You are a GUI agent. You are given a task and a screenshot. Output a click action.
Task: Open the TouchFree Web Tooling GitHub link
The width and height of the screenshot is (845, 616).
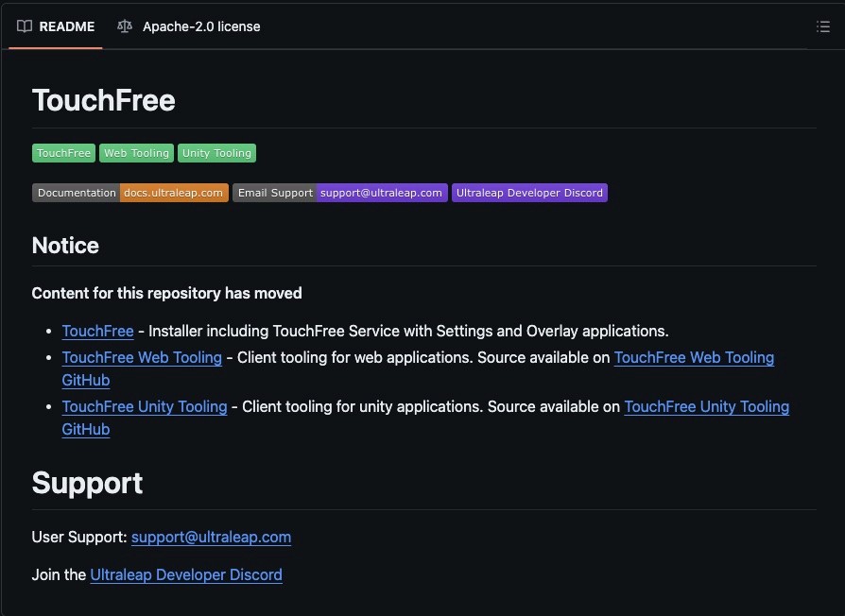pyautogui.click(x=694, y=357)
